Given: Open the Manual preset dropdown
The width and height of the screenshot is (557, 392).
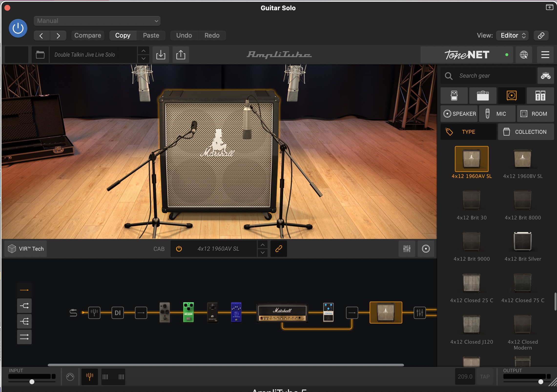Looking at the screenshot, I should (97, 21).
